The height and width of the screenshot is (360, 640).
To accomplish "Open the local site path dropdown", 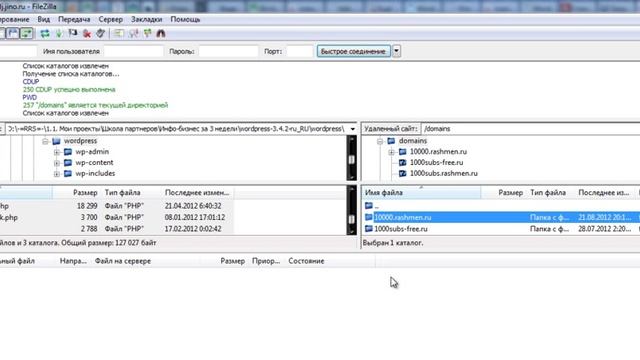I will pyautogui.click(x=352, y=129).
